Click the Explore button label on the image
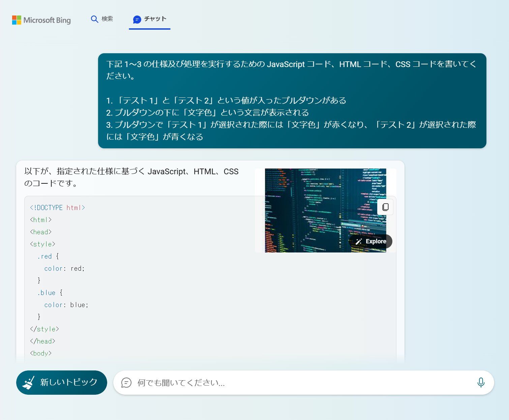This screenshot has width=509, height=420. pos(376,241)
